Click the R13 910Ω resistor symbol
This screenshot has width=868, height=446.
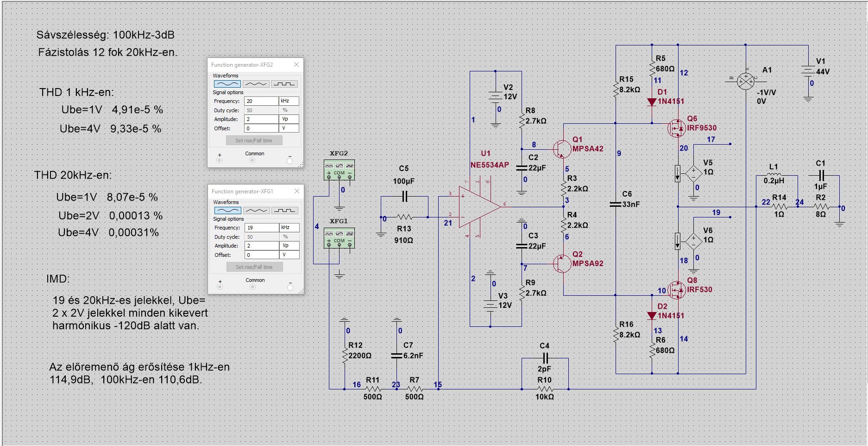tap(404, 217)
